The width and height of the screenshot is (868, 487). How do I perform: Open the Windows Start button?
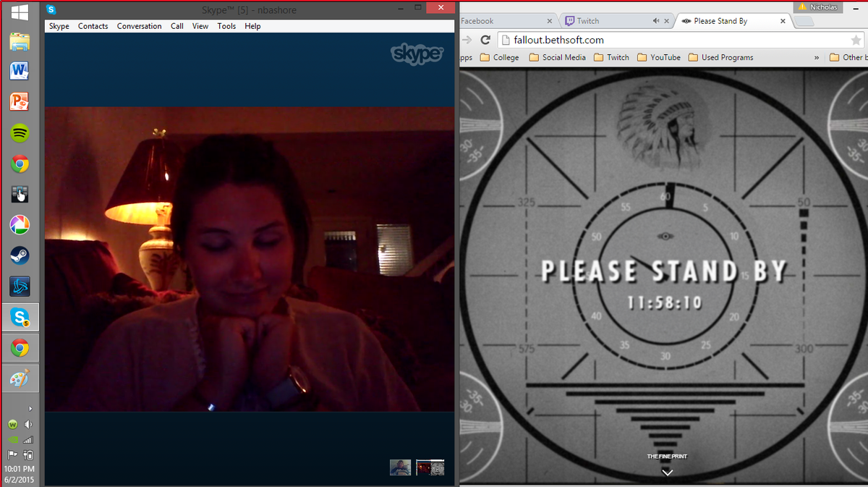pos(20,12)
